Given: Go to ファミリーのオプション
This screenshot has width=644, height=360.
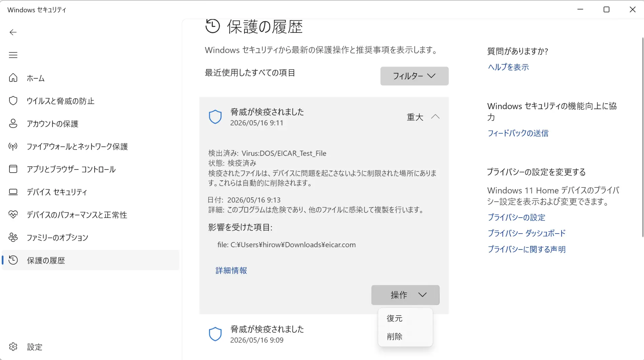Looking at the screenshot, I should point(90,237).
